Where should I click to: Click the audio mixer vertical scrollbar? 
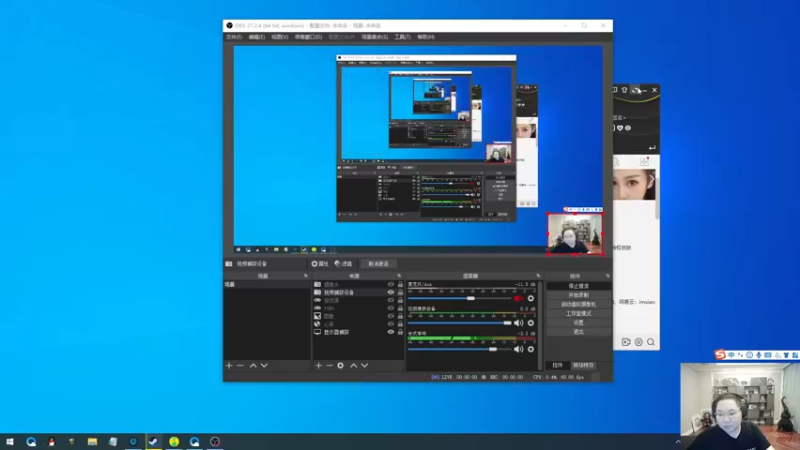tap(540, 324)
